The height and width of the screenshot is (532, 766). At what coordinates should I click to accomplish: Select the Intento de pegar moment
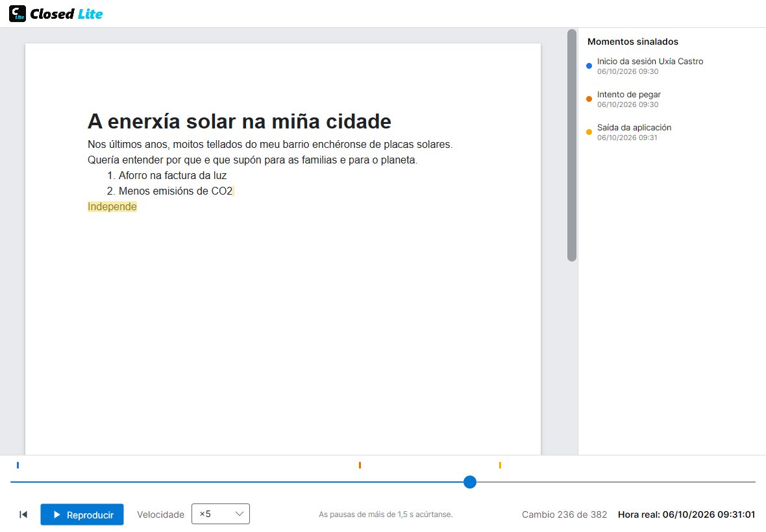point(629,99)
